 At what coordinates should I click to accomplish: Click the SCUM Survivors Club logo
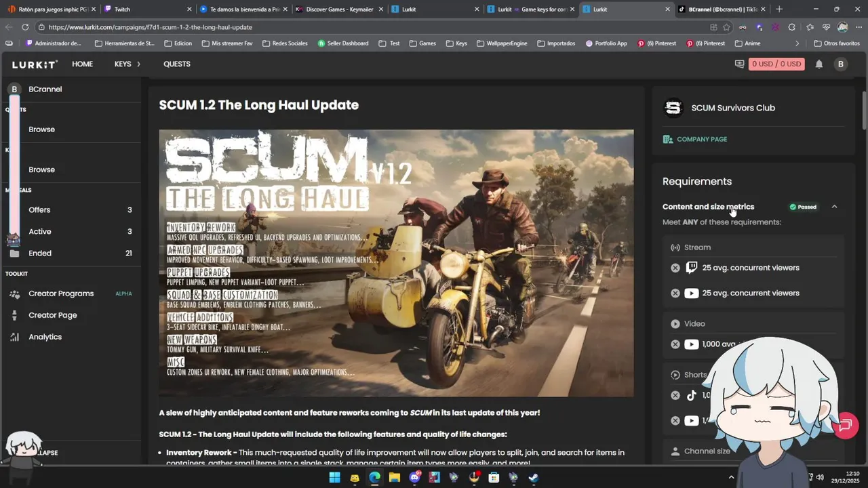point(673,108)
